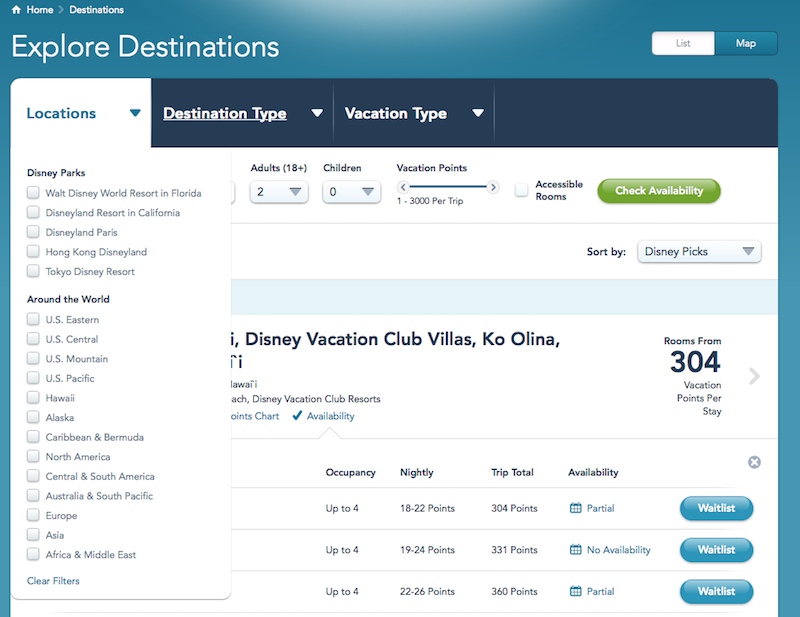Click the Vacation Points slider right arrow
800x617 pixels.
[x=493, y=187]
